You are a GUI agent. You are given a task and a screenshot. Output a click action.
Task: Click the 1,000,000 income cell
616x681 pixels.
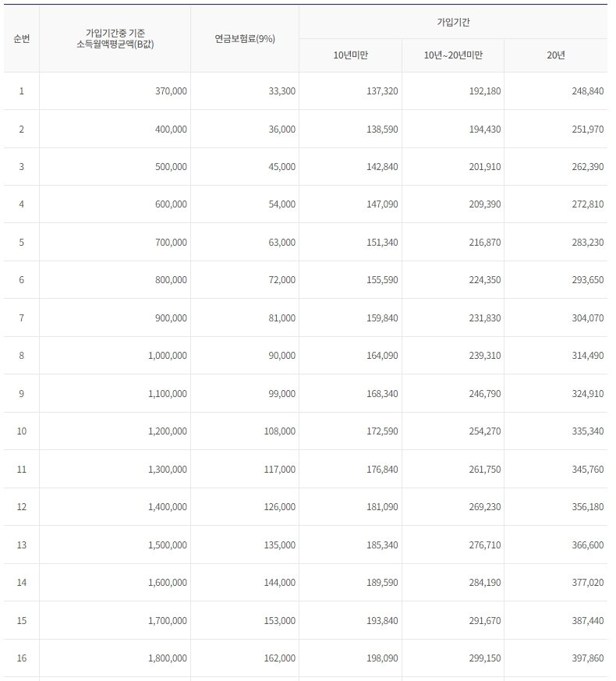pyautogui.click(x=167, y=356)
